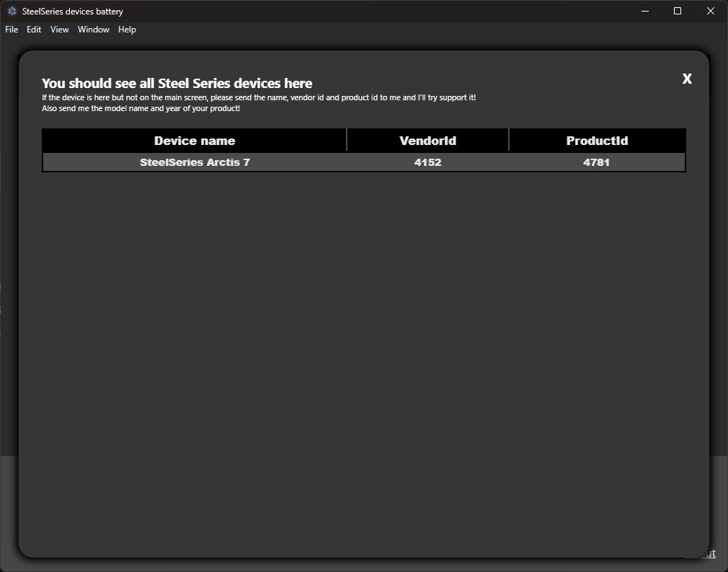
Task: Open the Window menu
Action: [93, 30]
